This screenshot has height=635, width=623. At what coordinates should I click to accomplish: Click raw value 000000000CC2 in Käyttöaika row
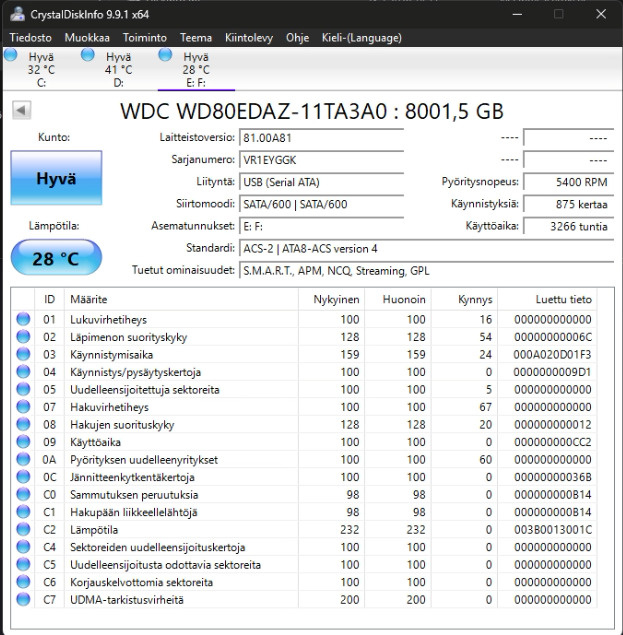(552, 442)
